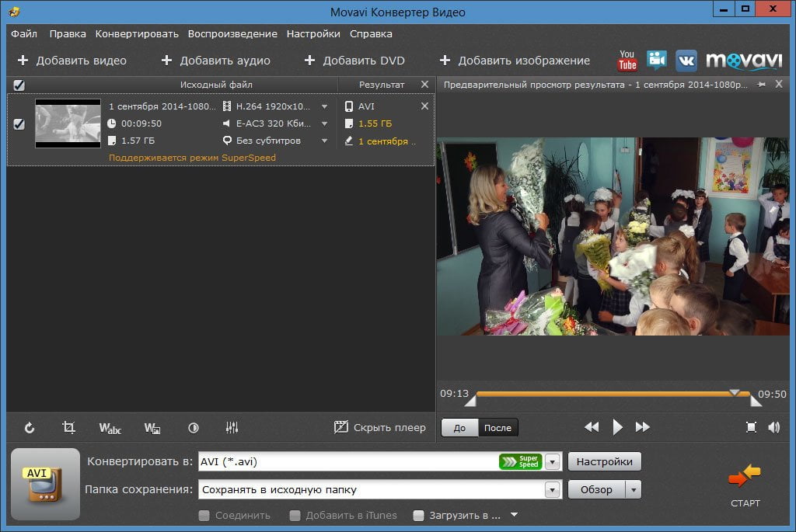
Task: Click the orange playback timeline slider
Action: click(x=613, y=394)
